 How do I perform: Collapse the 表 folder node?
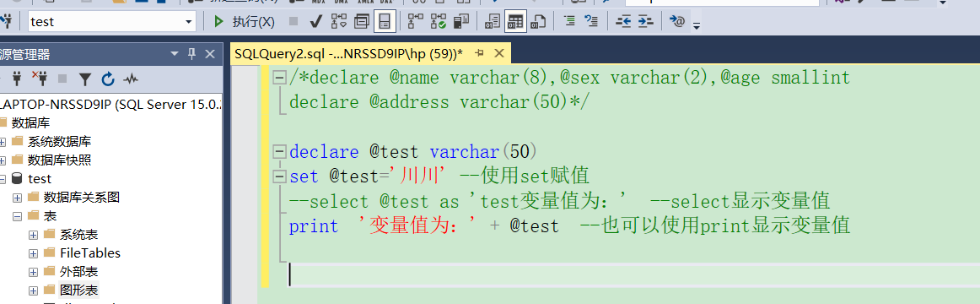[x=18, y=216]
